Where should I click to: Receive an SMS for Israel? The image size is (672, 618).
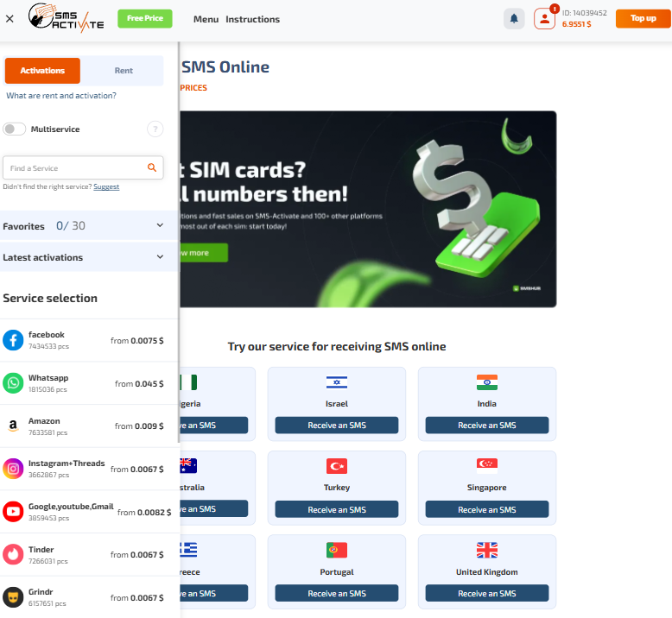pos(336,426)
